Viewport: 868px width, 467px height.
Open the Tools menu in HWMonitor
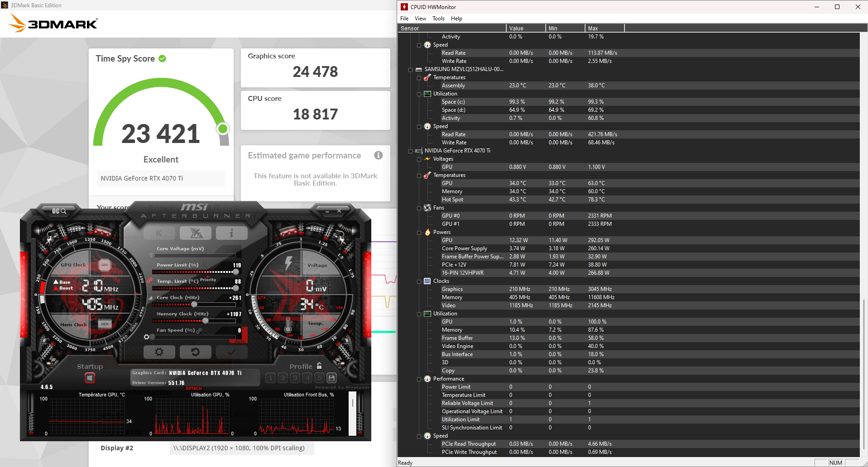click(x=438, y=19)
